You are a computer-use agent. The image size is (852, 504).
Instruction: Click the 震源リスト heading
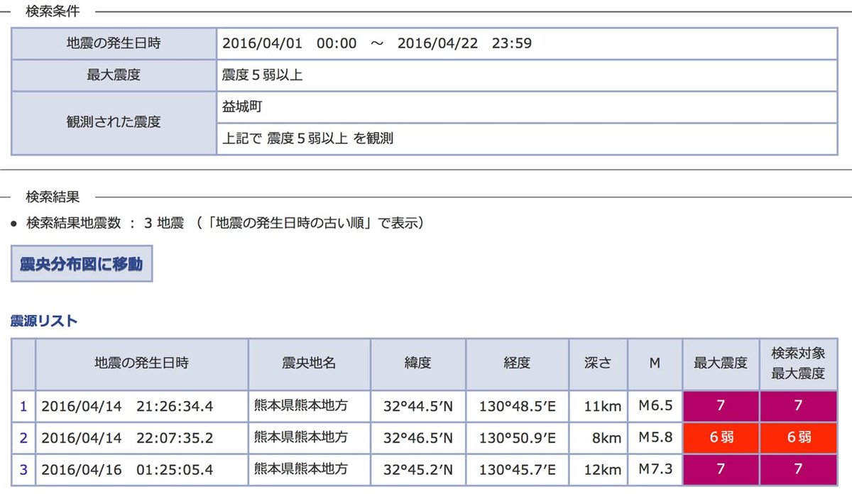pyautogui.click(x=44, y=321)
